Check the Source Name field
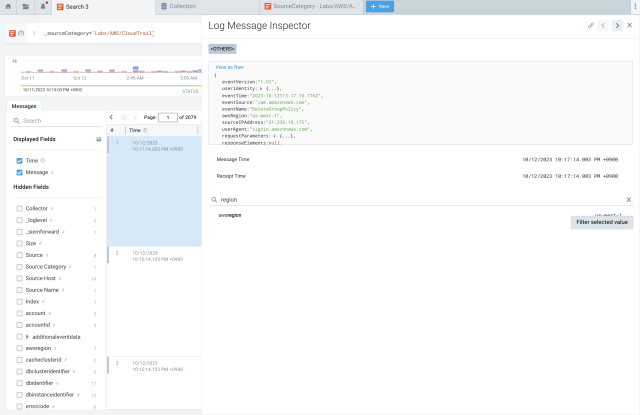The height and width of the screenshot is (415, 640). coord(19,290)
